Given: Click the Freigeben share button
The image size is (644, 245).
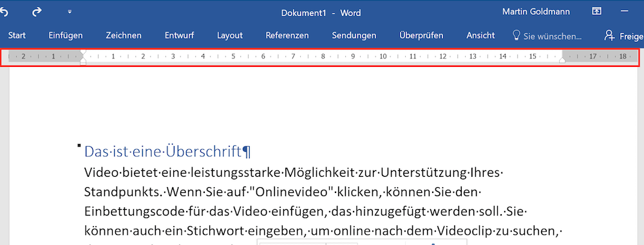Looking at the screenshot, I should click(623, 36).
